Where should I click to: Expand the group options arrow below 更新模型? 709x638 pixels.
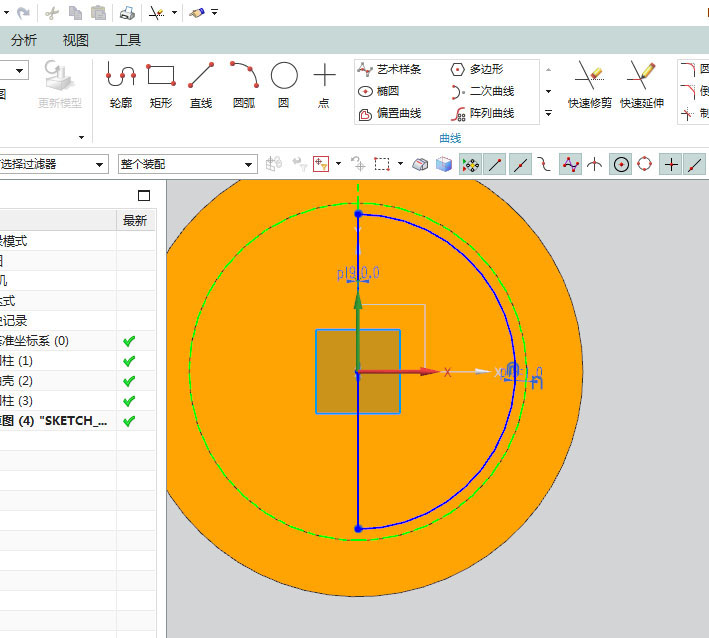tap(81, 137)
